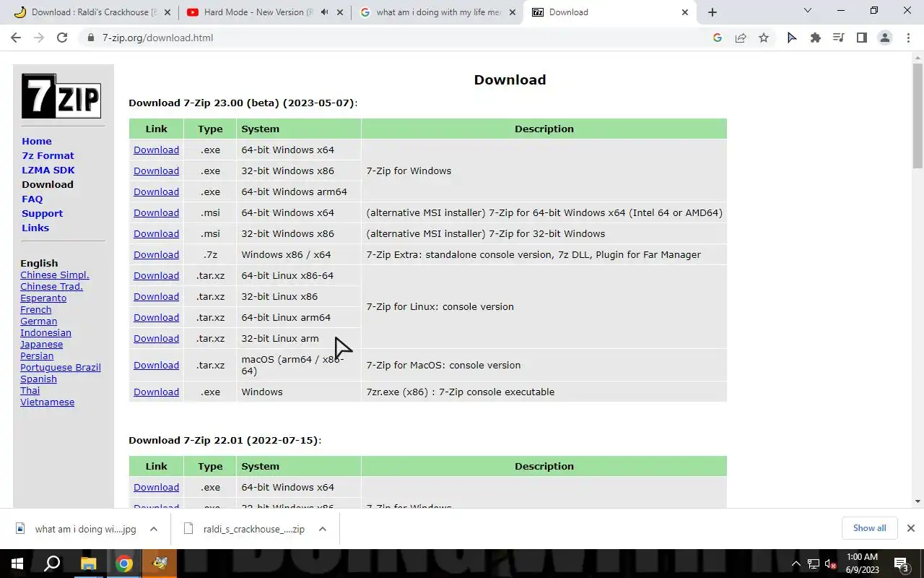
Task: Reload the page with refresh icon
Action: point(62,38)
